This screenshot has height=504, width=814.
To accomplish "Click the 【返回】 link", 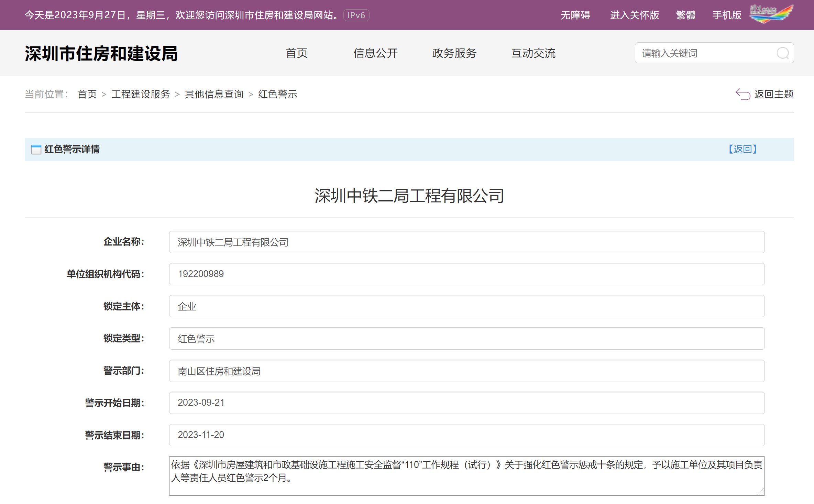I will pyautogui.click(x=742, y=149).
